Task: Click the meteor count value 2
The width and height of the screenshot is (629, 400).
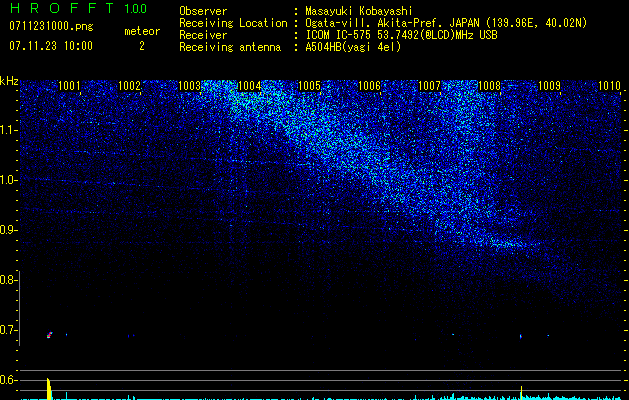Action: point(142,46)
